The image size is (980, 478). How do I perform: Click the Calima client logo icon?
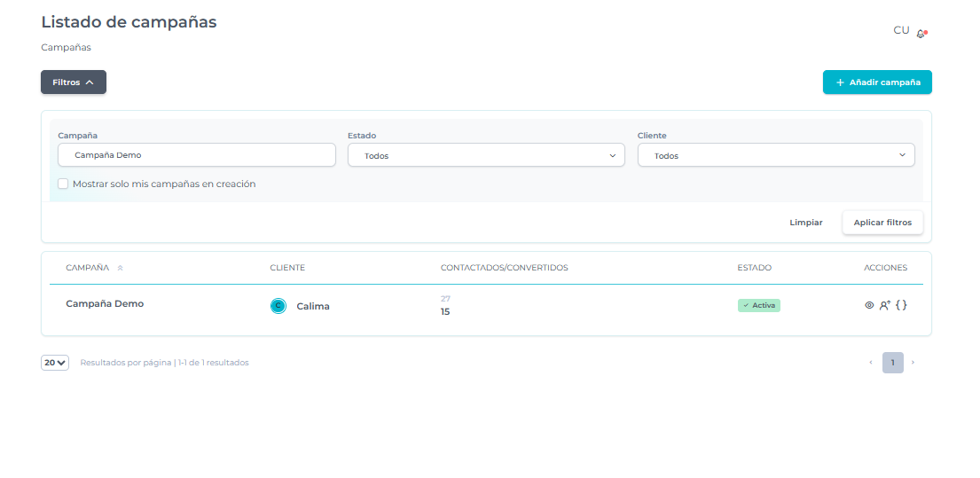pos(278,306)
